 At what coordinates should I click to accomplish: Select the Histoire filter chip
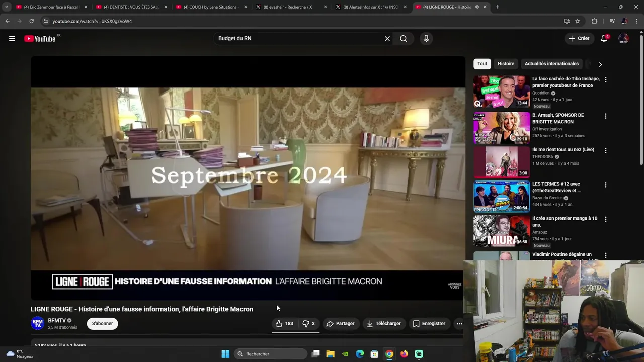[506, 64]
